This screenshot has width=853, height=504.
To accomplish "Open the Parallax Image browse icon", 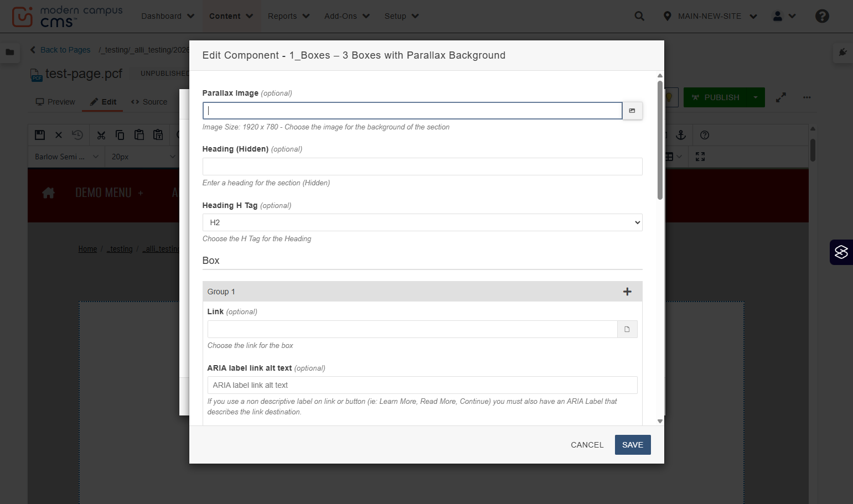I will (632, 111).
